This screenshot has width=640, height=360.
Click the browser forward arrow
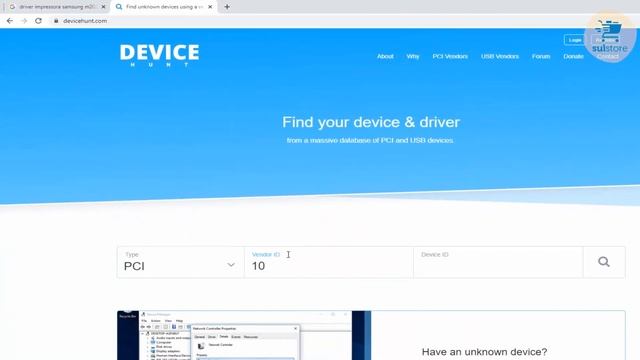coord(24,21)
